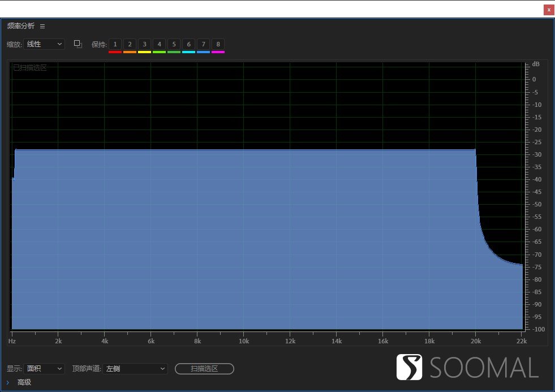Open the 显示 dropdown showing 面积

pos(44,369)
